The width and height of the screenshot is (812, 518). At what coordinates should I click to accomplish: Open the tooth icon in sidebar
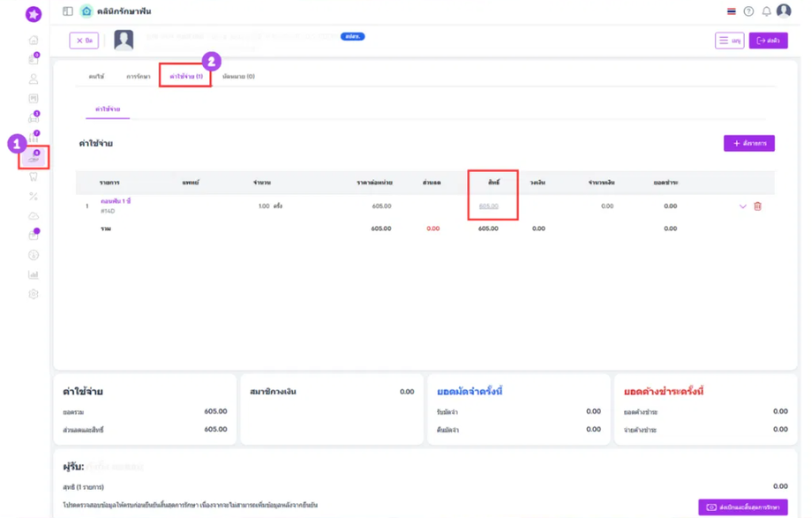[x=34, y=176]
